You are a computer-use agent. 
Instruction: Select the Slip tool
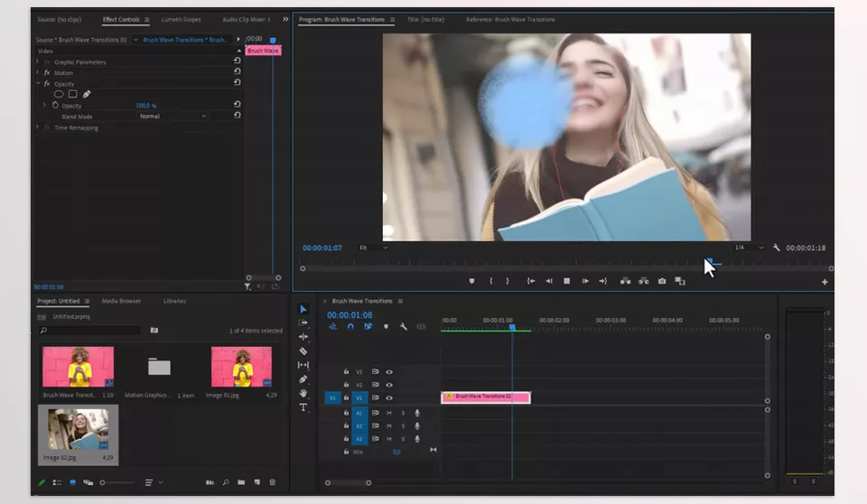pyautogui.click(x=303, y=365)
